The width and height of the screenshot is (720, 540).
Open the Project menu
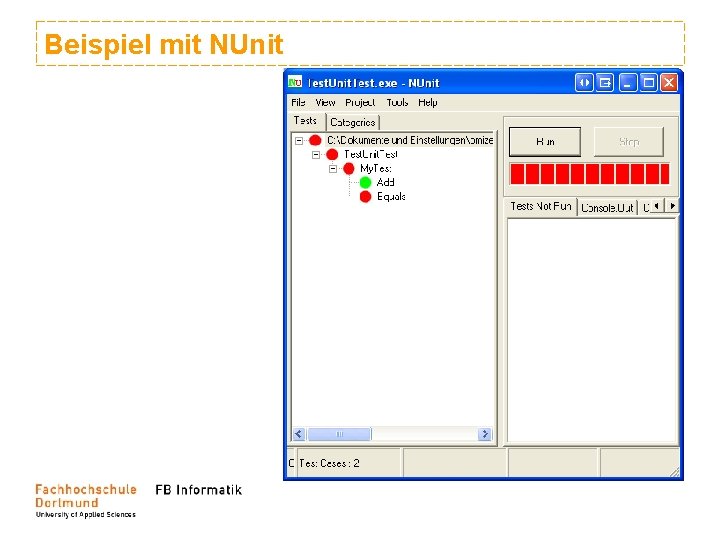(360, 102)
